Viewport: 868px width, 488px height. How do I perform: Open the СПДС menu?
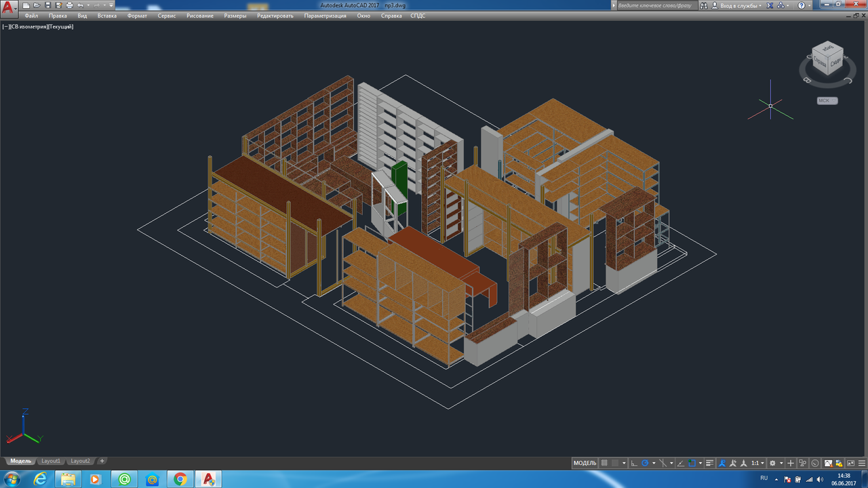(418, 16)
